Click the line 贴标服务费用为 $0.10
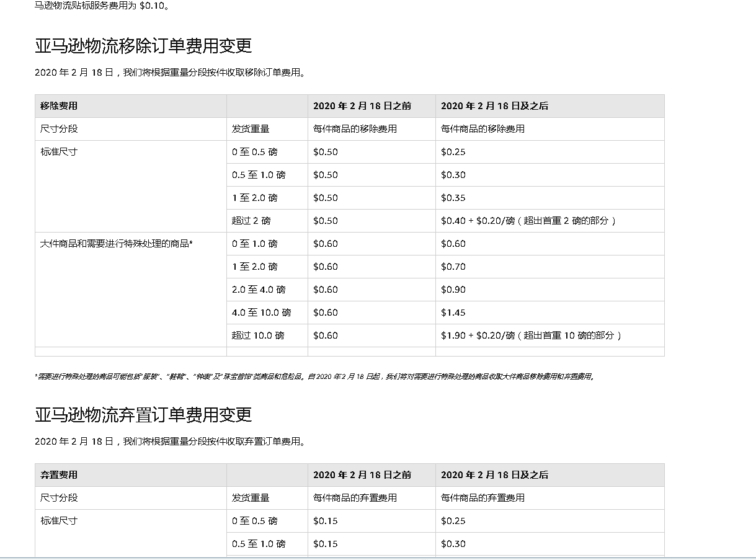756x560 pixels. pos(102,6)
